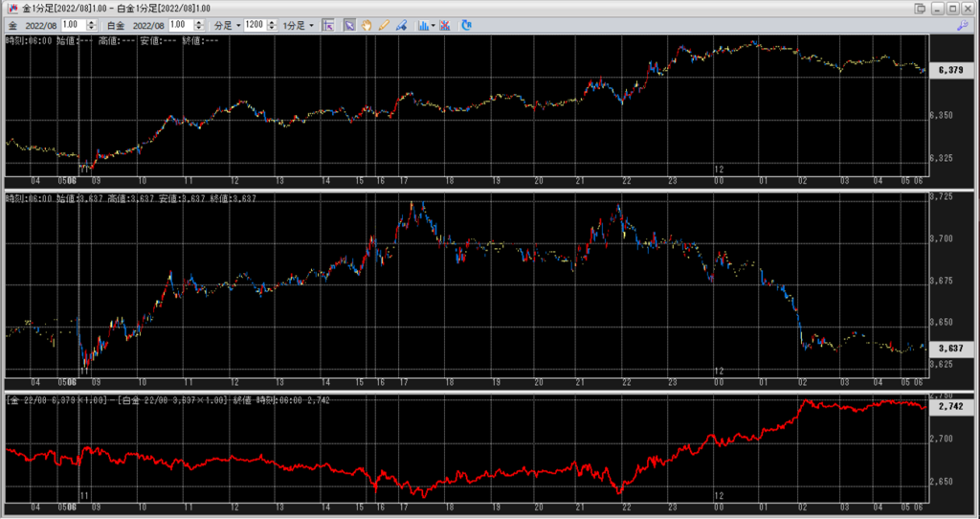This screenshot has width=980, height=519.
Task: Open dropdown arrow beside bar chart icon
Action: (x=434, y=25)
